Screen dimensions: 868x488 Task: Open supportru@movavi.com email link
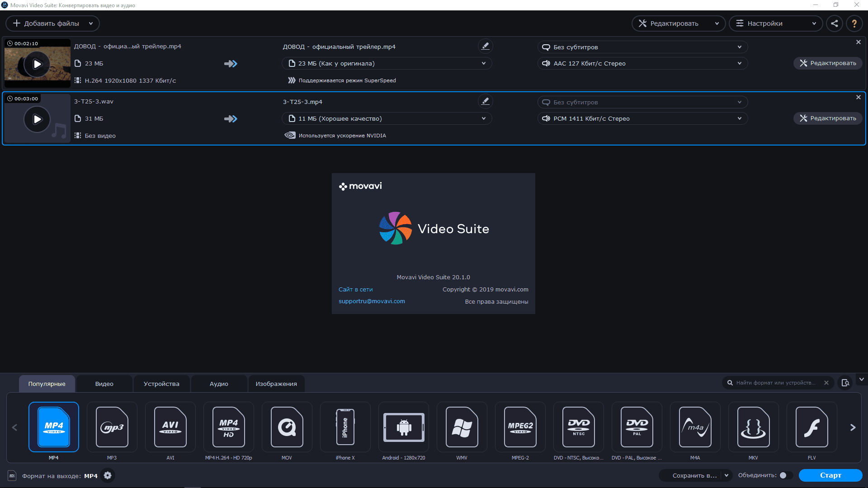point(372,301)
